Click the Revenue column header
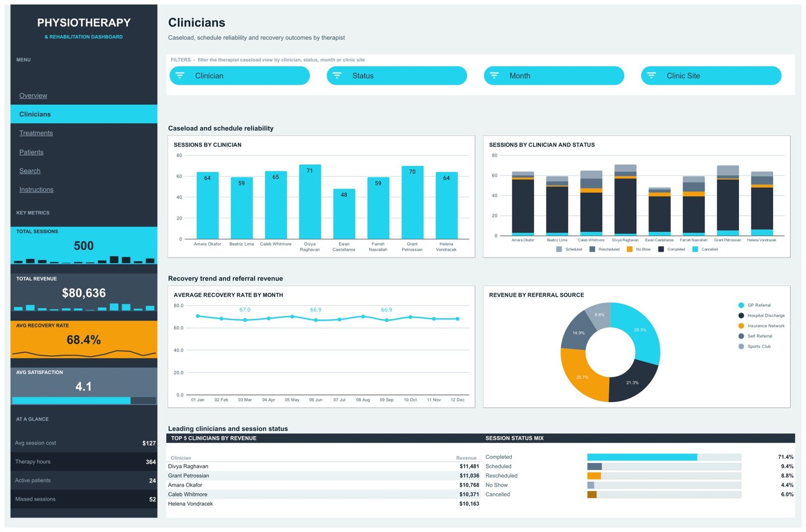Viewport: 806px width, 532px height. pyautogui.click(x=466, y=458)
